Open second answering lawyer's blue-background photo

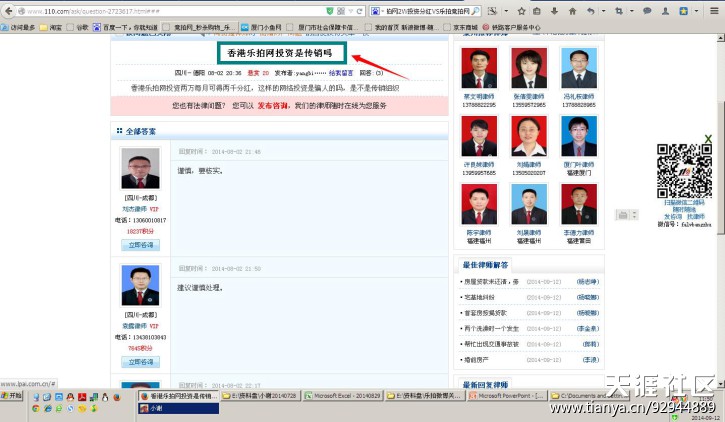pyautogui.click(x=141, y=285)
